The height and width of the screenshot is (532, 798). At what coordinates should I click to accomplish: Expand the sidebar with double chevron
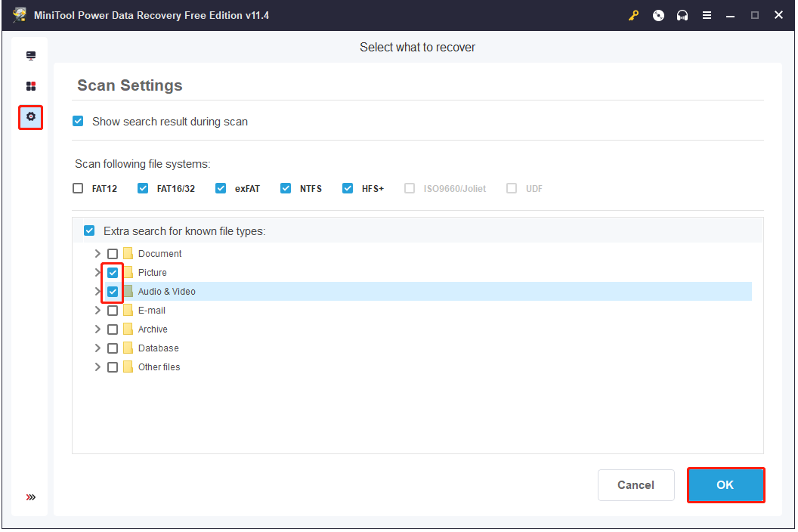pyautogui.click(x=31, y=497)
